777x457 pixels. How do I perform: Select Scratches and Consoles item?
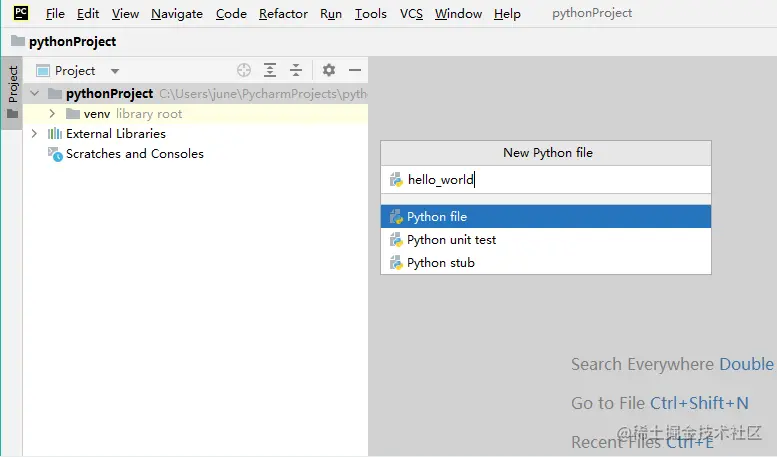[135, 154]
